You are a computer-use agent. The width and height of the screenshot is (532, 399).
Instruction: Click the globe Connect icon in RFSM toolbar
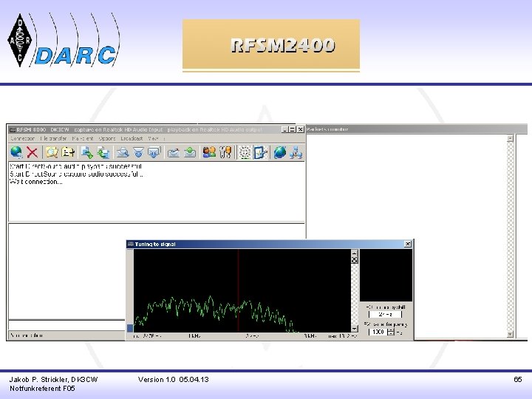pyautogui.click(x=16, y=152)
